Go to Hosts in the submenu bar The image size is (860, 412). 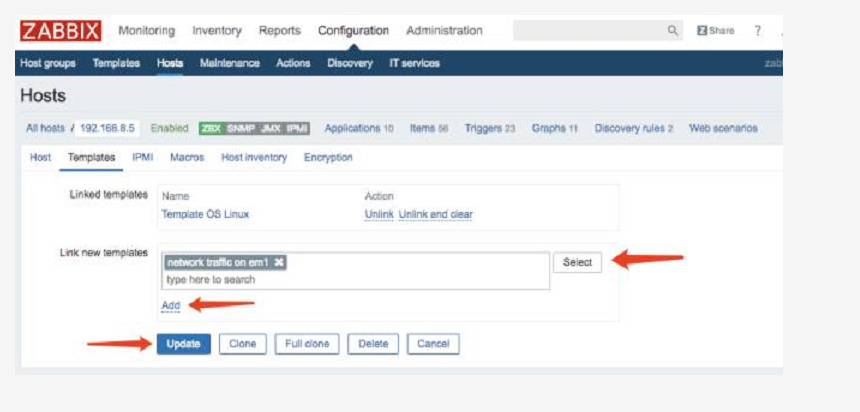[x=170, y=63]
